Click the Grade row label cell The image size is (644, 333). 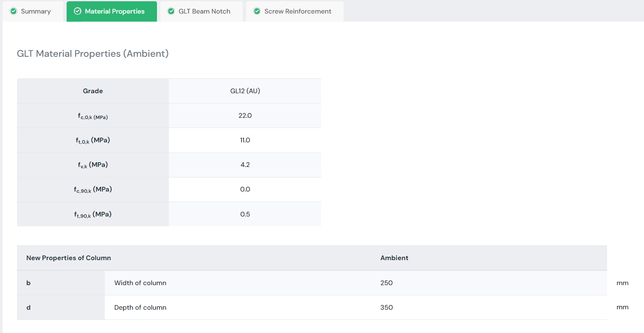(x=93, y=91)
